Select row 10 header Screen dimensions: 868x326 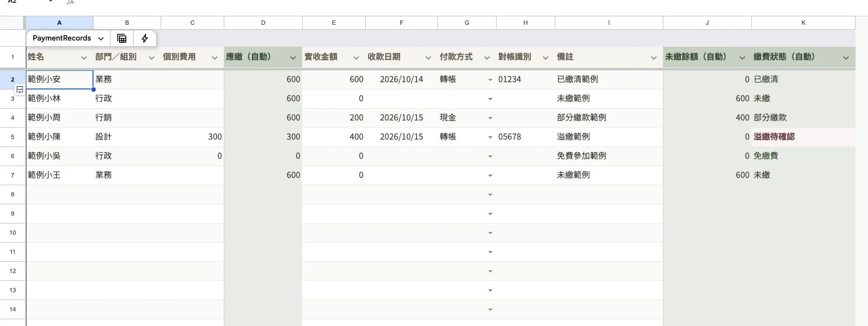(12, 233)
